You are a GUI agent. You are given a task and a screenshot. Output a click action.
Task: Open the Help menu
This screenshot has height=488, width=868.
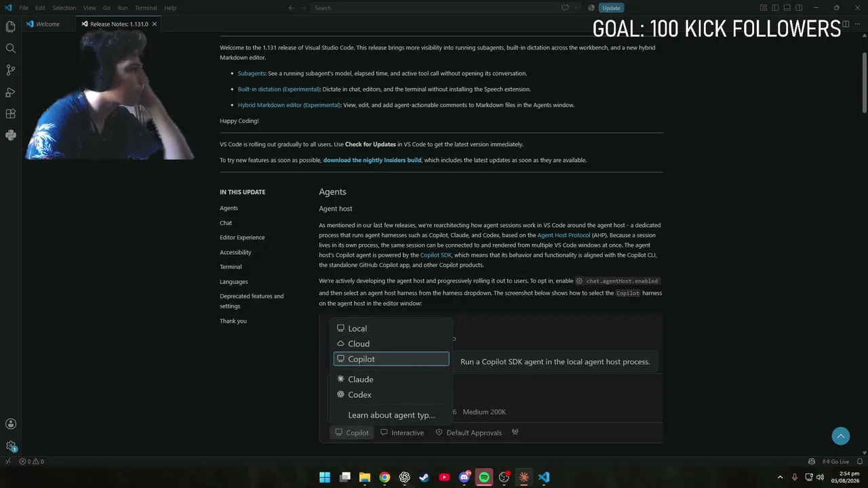click(170, 8)
